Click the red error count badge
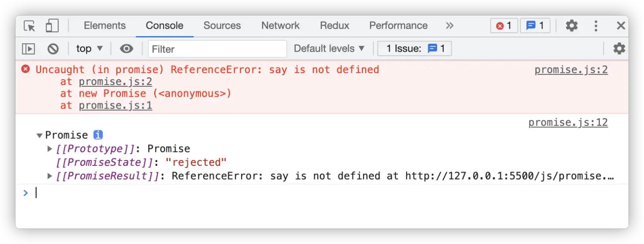Viewport: 644px width, 244px height. [x=504, y=26]
